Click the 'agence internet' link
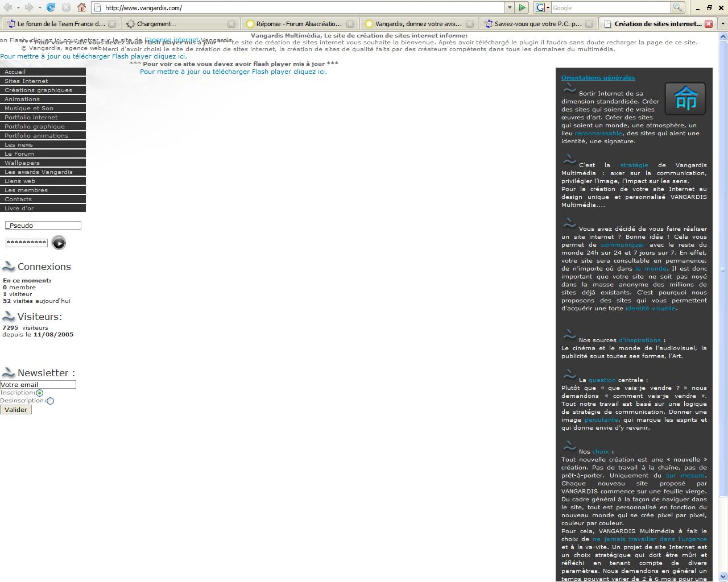Screen dimensions: 728x582 pos(173,40)
